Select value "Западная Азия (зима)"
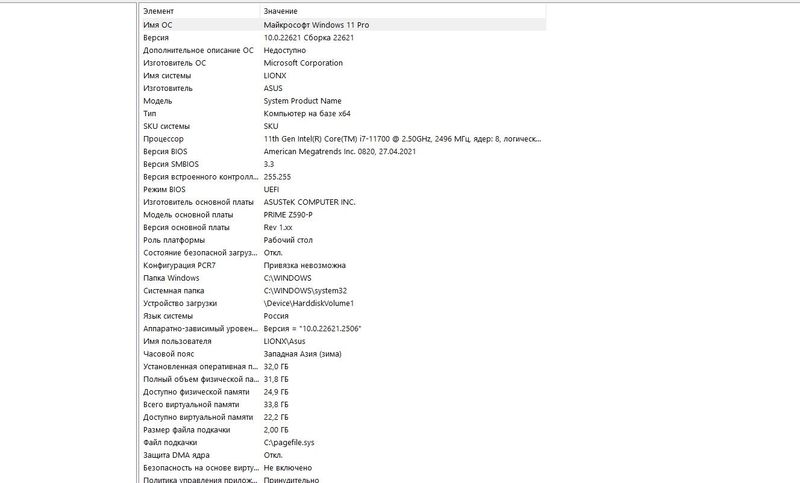The image size is (800, 483). (x=303, y=354)
